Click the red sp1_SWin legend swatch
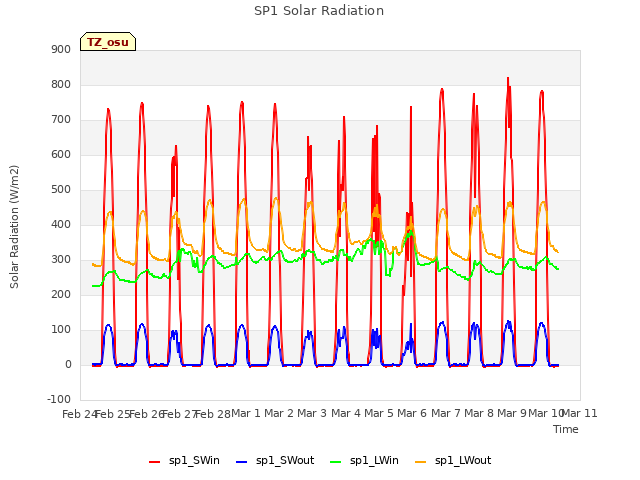 (x=155, y=462)
